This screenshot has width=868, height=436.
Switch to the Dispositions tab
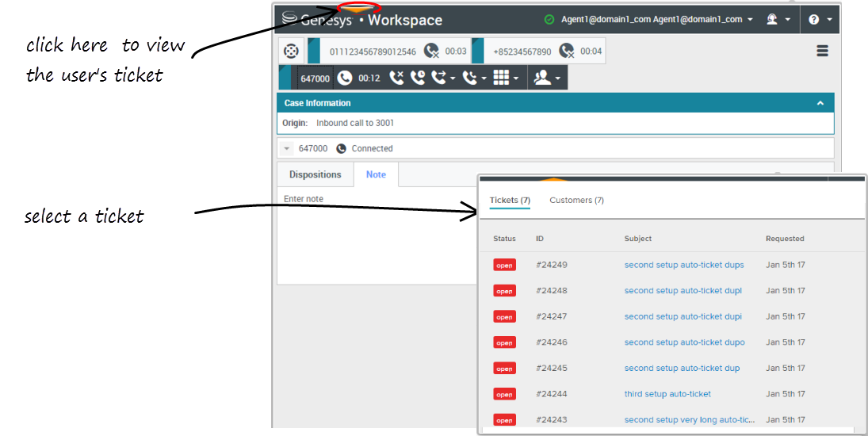point(315,174)
